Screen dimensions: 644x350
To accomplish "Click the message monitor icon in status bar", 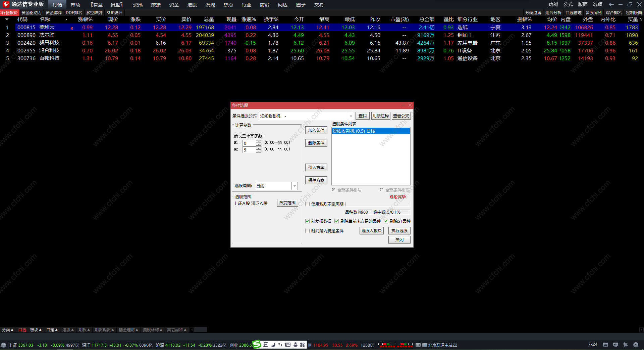I will coord(615,345).
